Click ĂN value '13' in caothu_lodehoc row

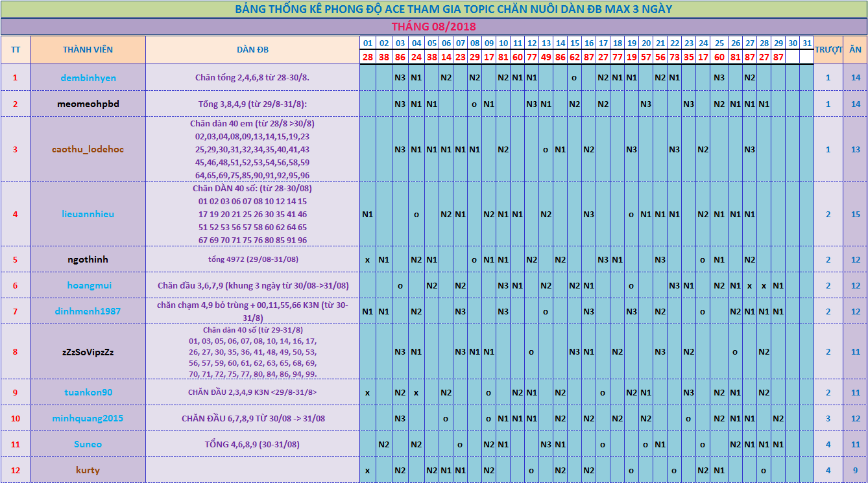856,149
